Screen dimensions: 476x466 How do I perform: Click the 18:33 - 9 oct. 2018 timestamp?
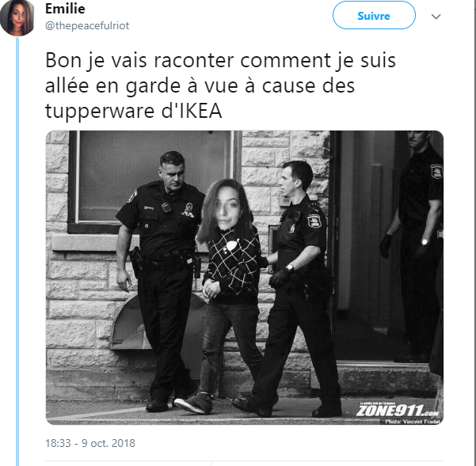90,443
